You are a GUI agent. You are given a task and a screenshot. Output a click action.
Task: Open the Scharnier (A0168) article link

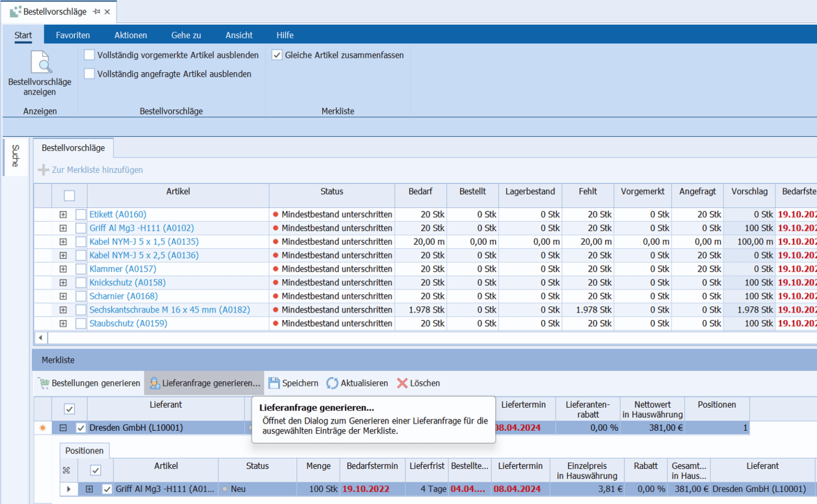(123, 296)
